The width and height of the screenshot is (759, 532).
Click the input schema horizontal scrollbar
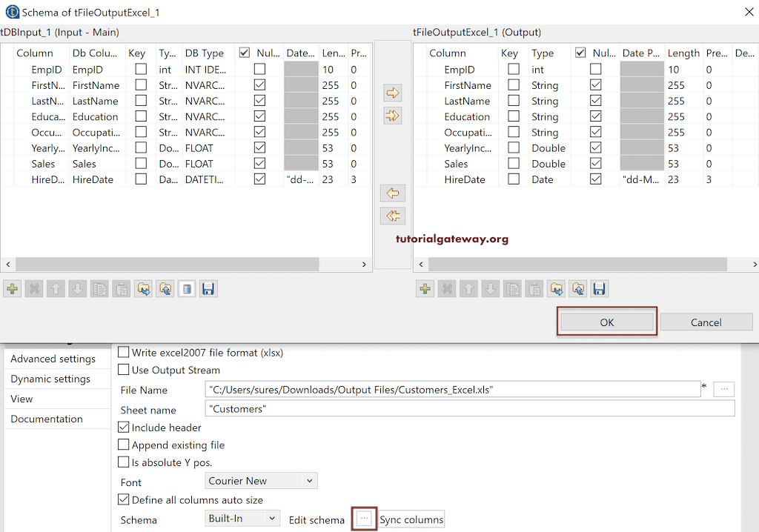(x=167, y=265)
